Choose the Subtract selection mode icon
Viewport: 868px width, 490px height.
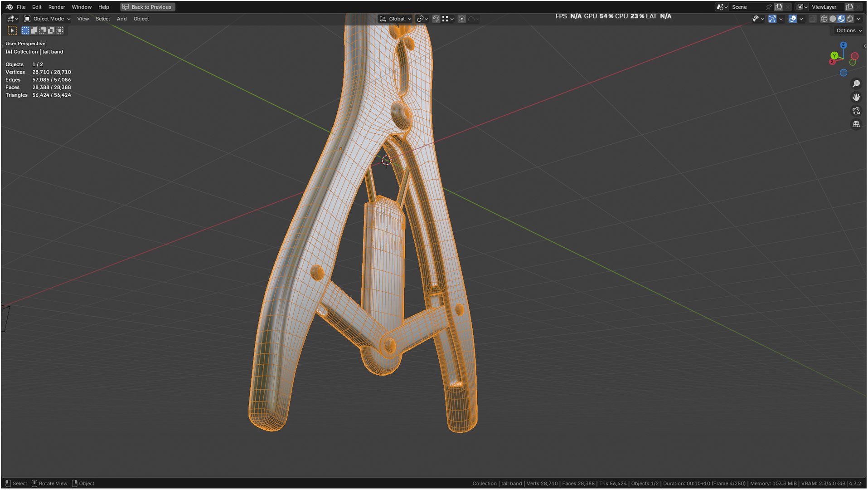(43, 30)
